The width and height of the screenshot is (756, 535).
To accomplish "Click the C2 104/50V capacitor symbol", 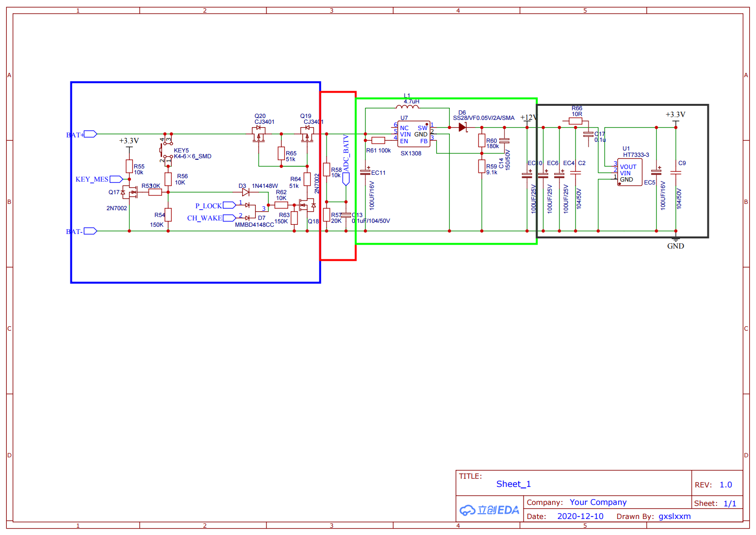I will tap(575, 172).
